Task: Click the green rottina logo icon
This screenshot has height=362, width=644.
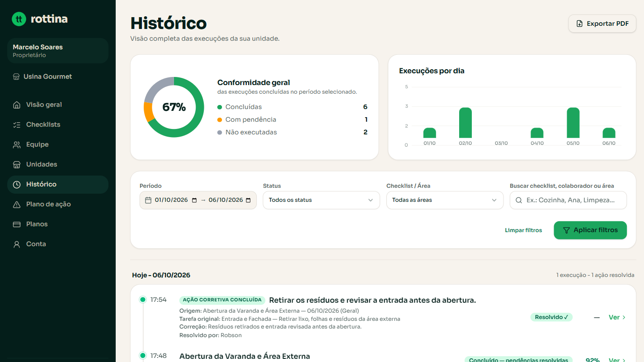Action: (19, 19)
